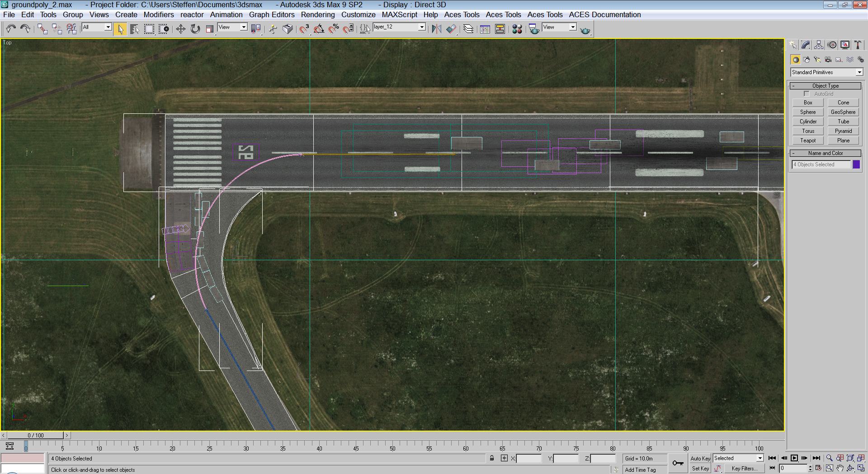Open the Material Editor

pyautogui.click(x=517, y=28)
